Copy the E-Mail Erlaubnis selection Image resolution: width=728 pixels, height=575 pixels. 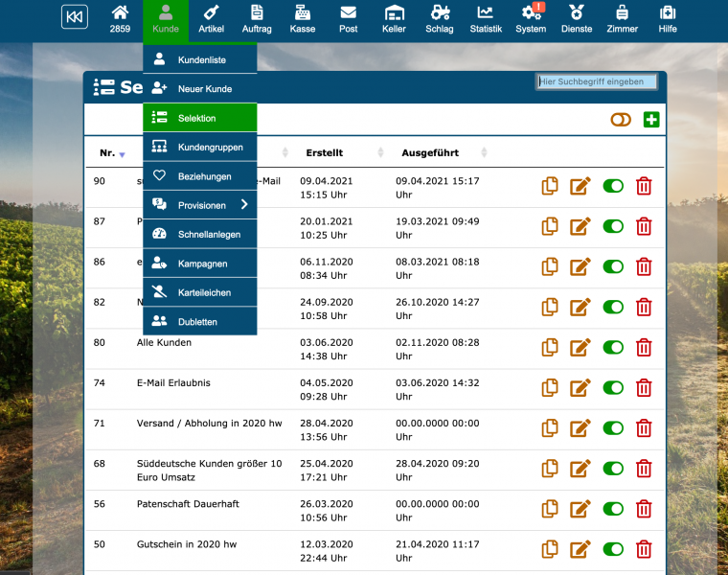click(x=550, y=388)
